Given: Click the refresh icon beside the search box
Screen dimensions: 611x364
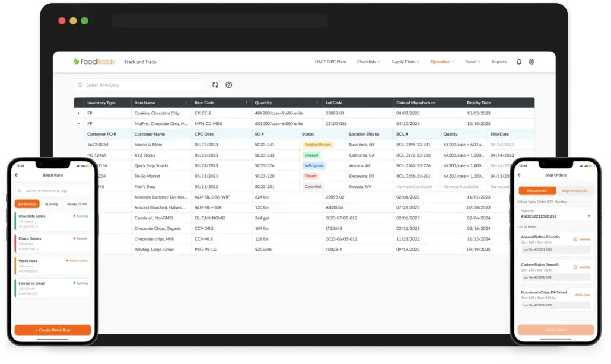Looking at the screenshot, I should tap(215, 85).
